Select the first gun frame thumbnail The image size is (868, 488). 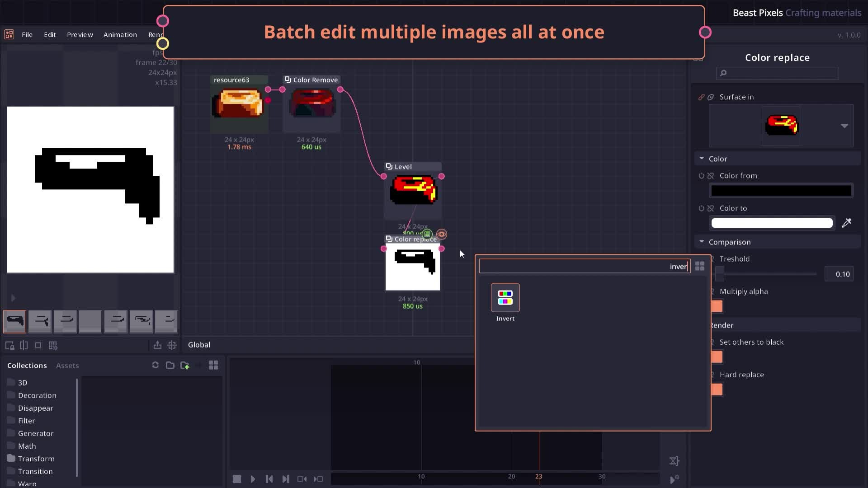(x=14, y=322)
